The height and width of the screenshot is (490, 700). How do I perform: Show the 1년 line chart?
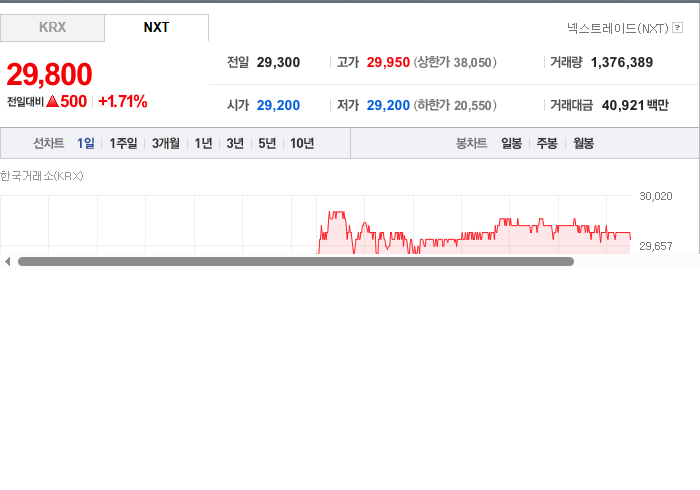click(203, 143)
